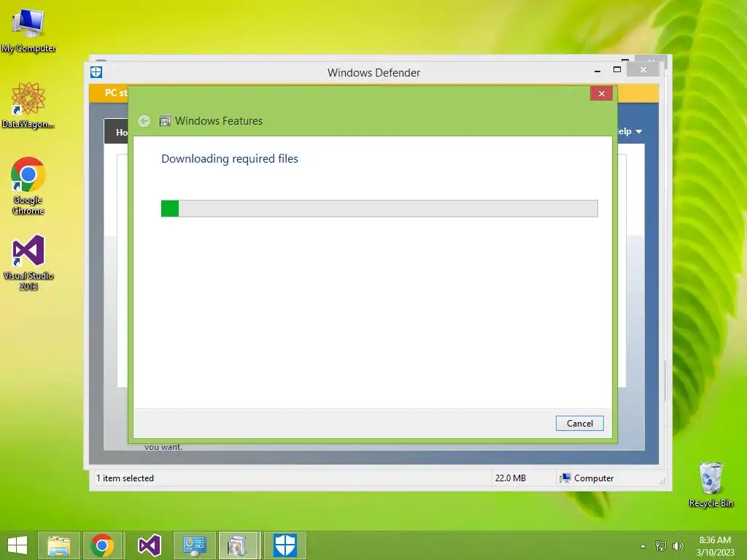This screenshot has width=747, height=560.
Task: Click the '1 item selected' status text
Action: [125, 478]
